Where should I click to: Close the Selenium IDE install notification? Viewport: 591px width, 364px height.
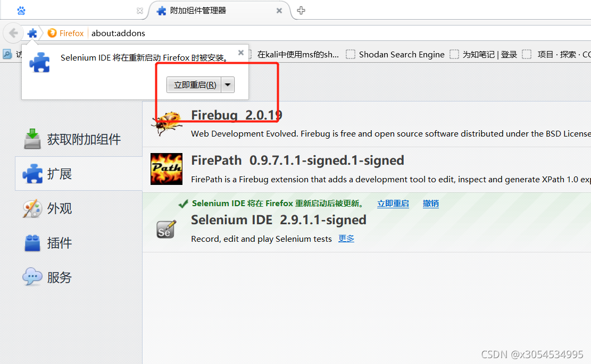[x=241, y=53]
